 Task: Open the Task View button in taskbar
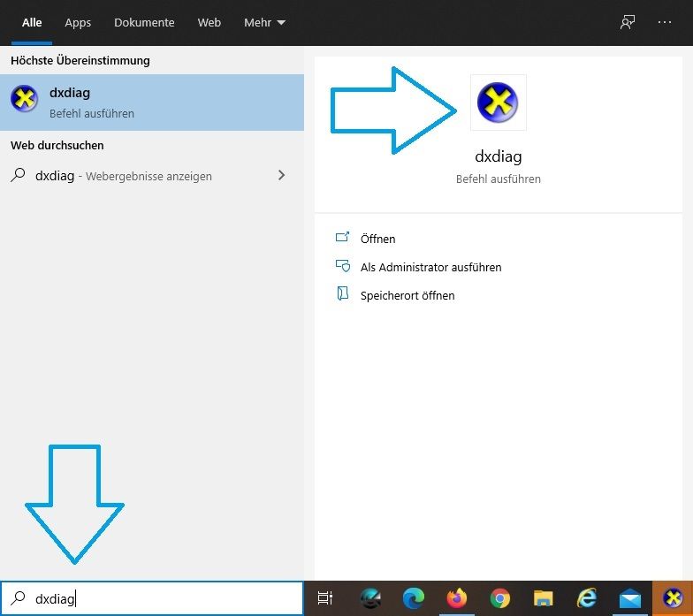(x=325, y=598)
